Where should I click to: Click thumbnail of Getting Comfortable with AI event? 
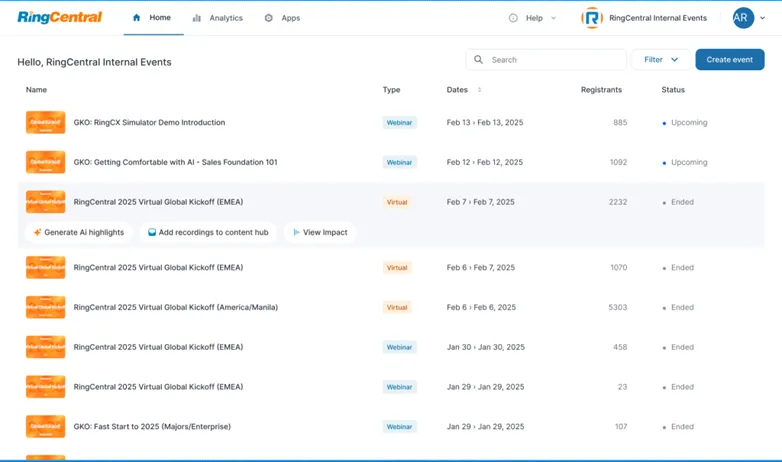[45, 162]
